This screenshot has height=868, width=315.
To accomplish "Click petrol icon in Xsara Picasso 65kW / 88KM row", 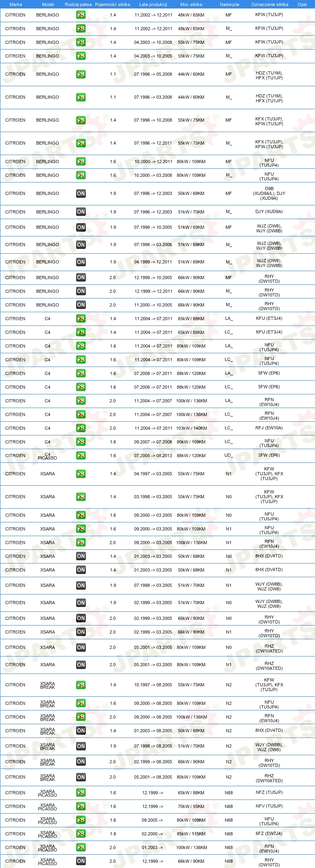I will [81, 793].
